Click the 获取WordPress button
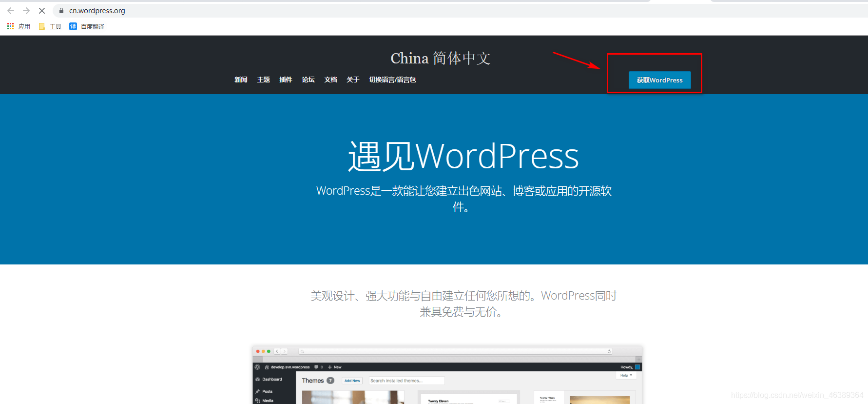868x404 pixels. (x=659, y=80)
